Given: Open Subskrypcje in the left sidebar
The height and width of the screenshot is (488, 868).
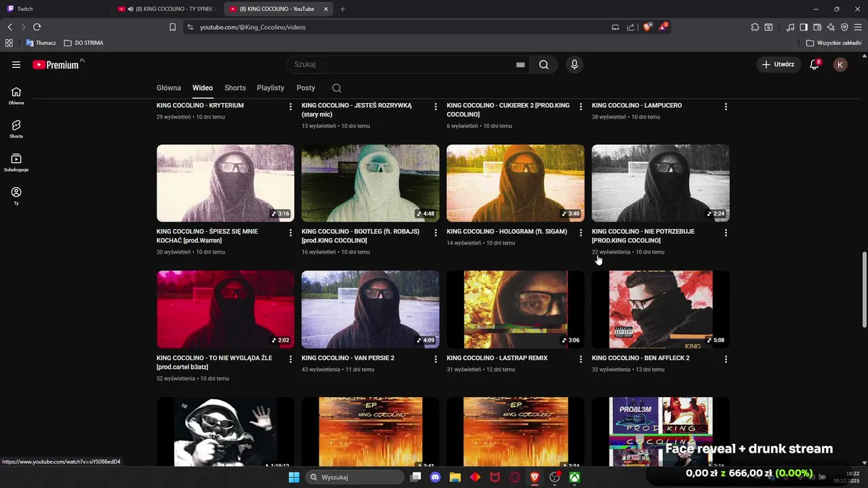Looking at the screenshot, I should [16, 163].
